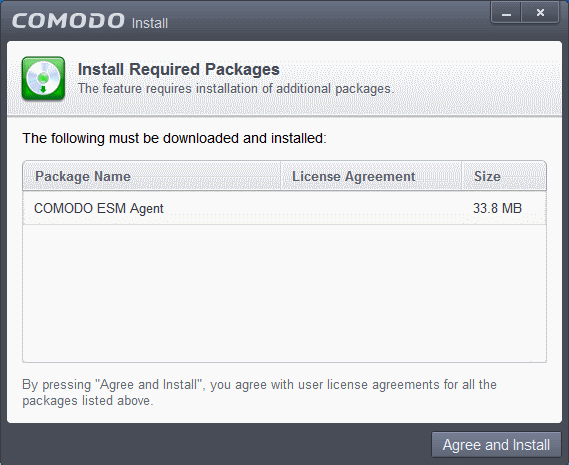The width and height of the screenshot is (569, 465).
Task: Sort by Size column header
Action: (504, 176)
